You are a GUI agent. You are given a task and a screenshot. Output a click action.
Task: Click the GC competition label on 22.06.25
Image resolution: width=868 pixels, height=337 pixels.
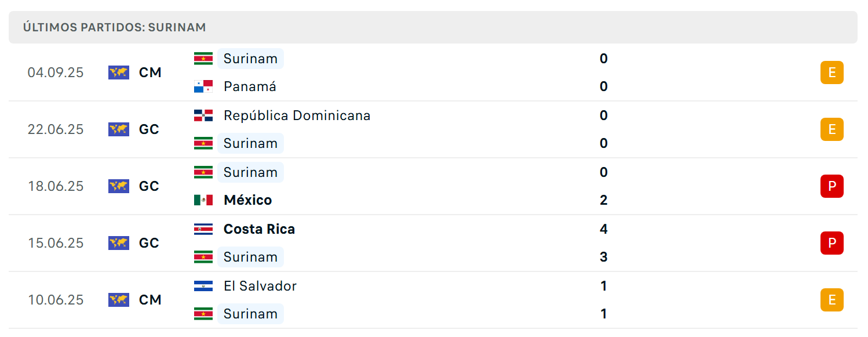click(x=149, y=129)
